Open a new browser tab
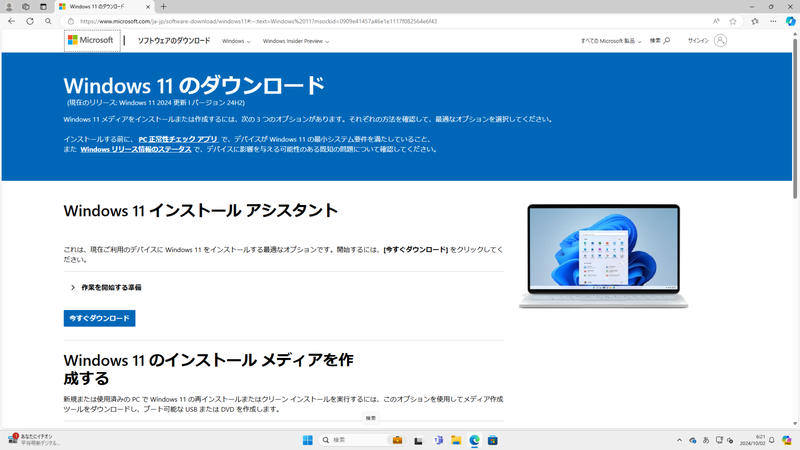Image resolution: width=800 pixels, height=450 pixels. tap(163, 7)
